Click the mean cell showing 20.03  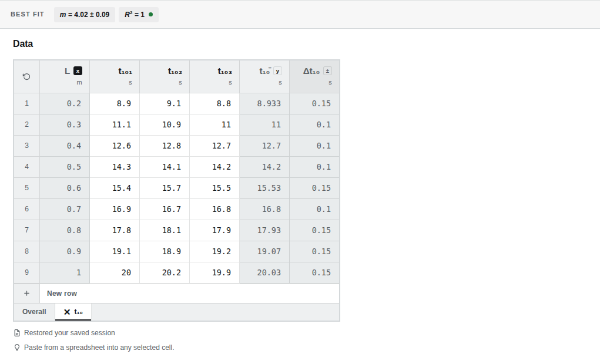264,272
